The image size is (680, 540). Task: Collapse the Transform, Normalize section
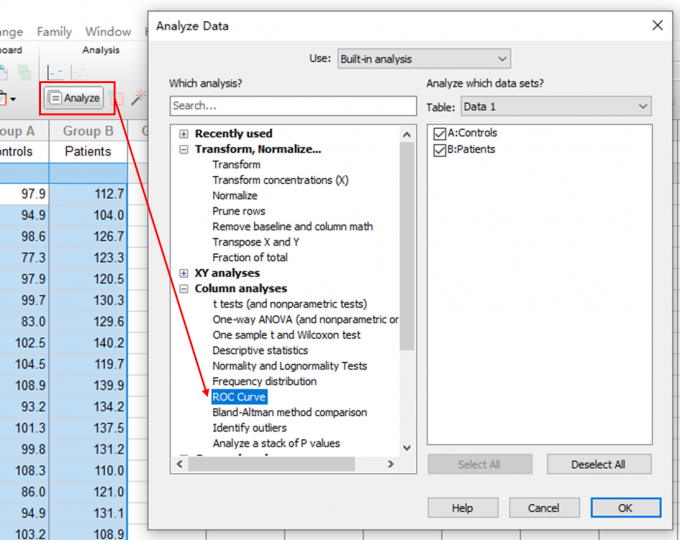click(x=184, y=149)
